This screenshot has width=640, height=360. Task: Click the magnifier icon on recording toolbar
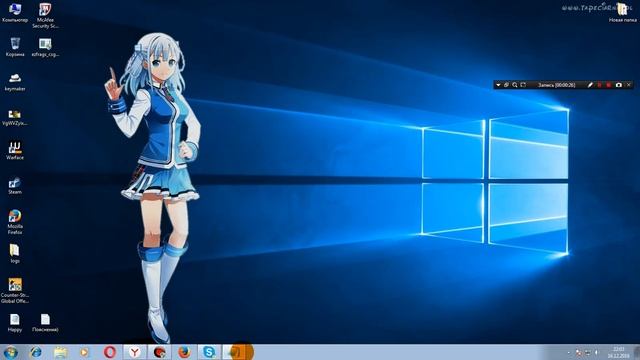coord(515,85)
